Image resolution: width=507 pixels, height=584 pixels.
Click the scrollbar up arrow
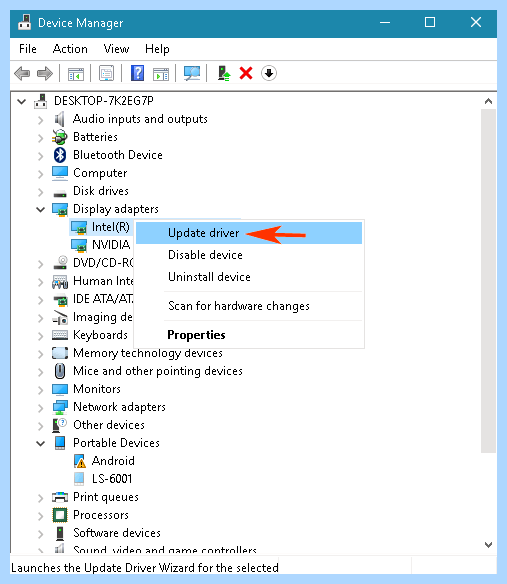[488, 101]
